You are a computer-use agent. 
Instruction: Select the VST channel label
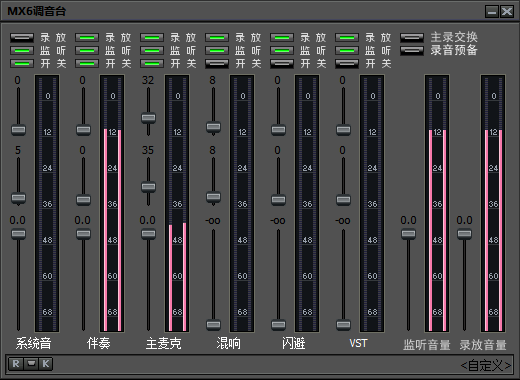tap(358, 343)
